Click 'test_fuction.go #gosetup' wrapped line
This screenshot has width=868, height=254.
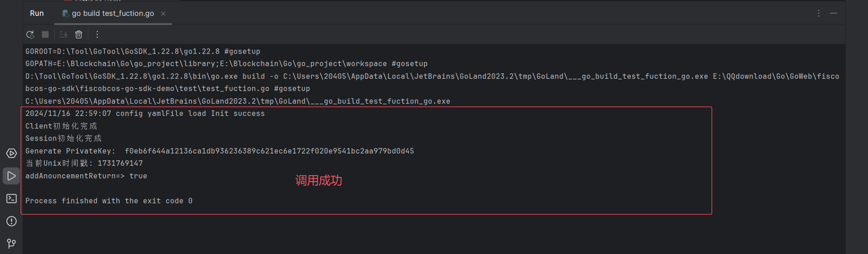click(x=168, y=89)
